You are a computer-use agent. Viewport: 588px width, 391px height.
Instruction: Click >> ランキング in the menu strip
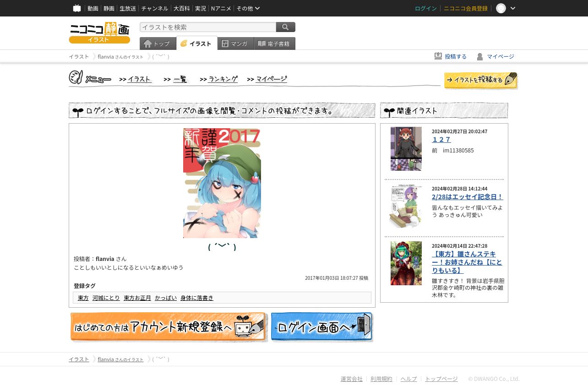click(219, 79)
